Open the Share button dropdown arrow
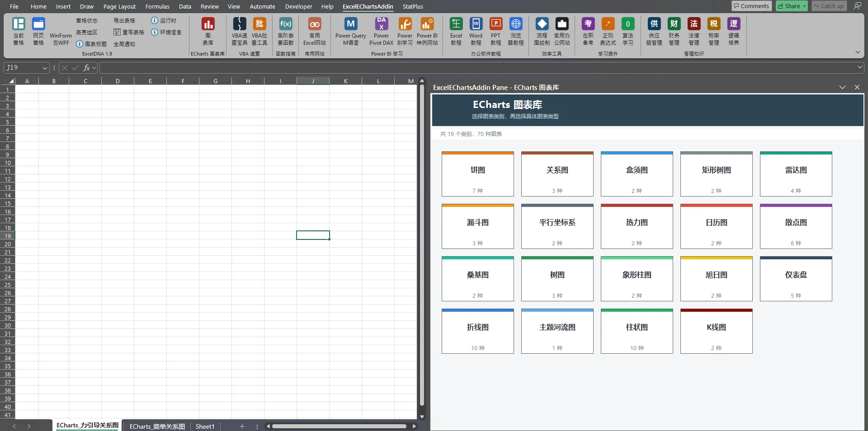This screenshot has width=868, height=431. [x=805, y=6]
